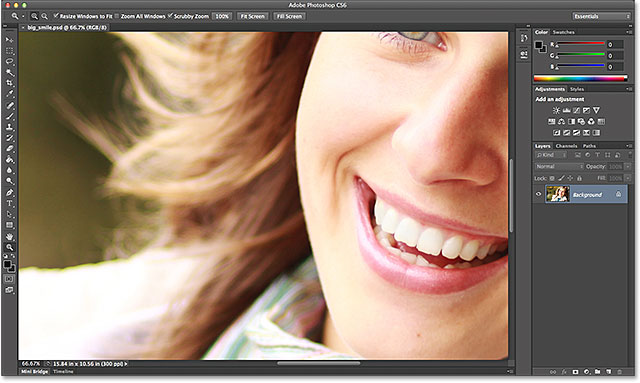Viewport: 640px width, 383px height.
Task: Open the History panel icon
Action: click(x=524, y=38)
